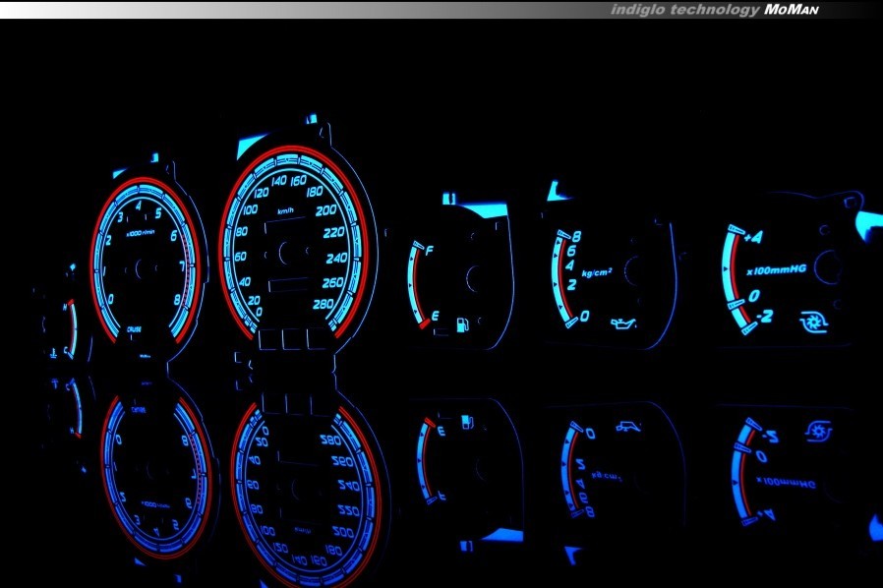
Task: Click the '0' on upright oil pressure gauge
Action: [x=584, y=317]
